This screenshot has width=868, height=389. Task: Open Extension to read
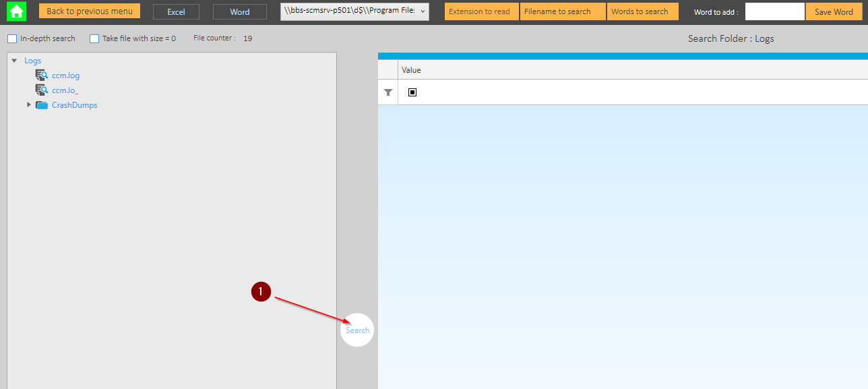pos(481,11)
